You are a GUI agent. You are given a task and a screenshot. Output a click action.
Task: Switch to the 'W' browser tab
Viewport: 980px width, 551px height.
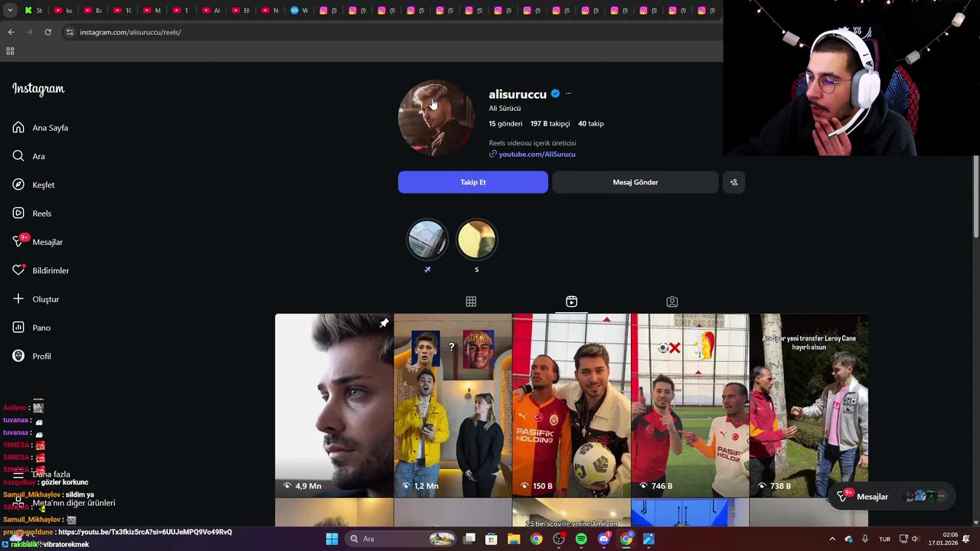301,11
